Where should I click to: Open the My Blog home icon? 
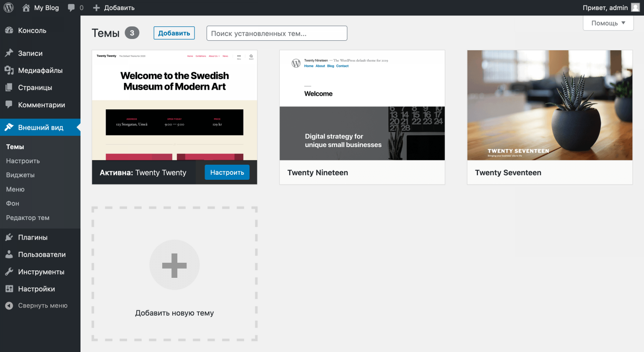26,8
